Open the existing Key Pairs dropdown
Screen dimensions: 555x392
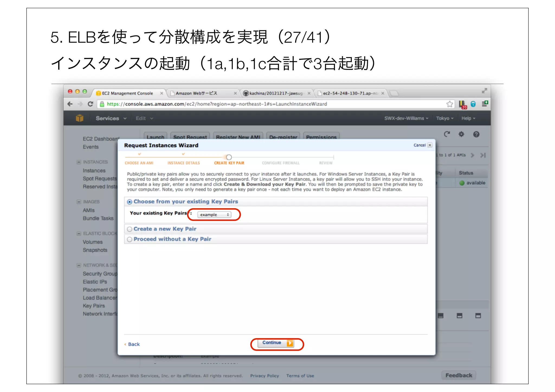[214, 215]
